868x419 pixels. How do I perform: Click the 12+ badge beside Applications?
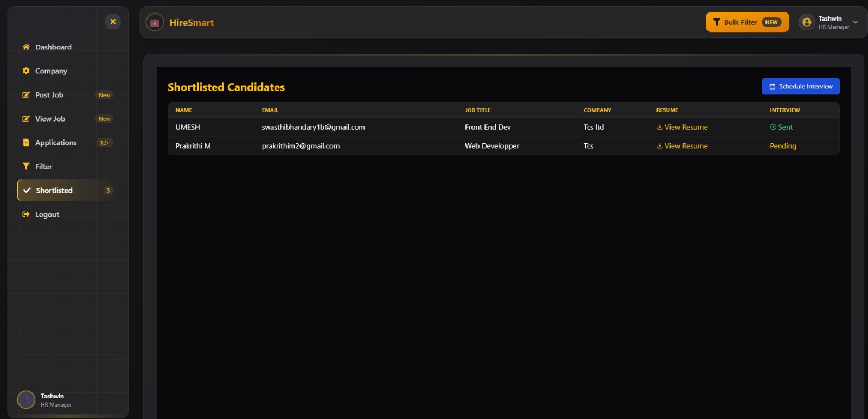105,143
